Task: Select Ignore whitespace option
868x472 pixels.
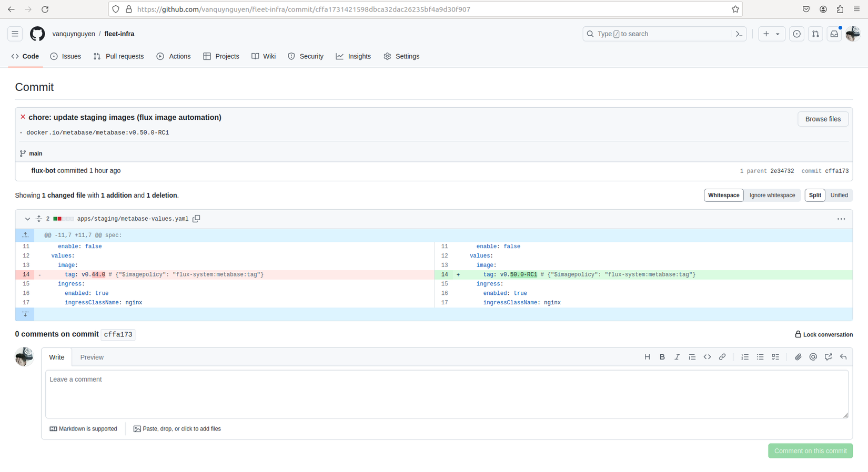Action: (x=772, y=196)
